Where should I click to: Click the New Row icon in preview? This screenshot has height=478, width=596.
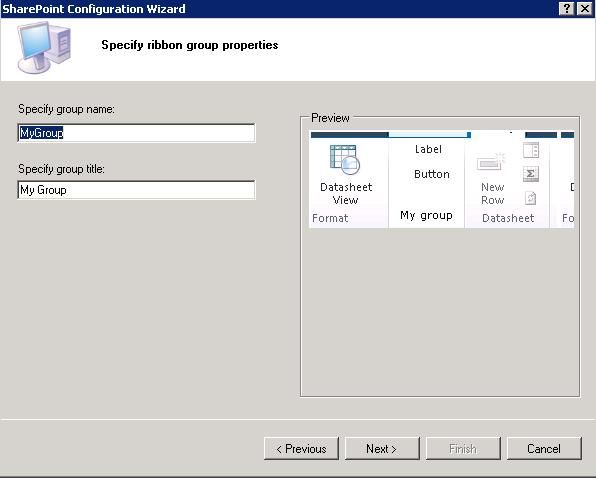pos(490,163)
